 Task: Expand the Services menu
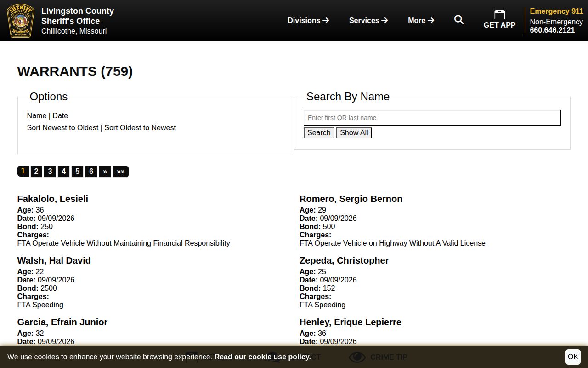[368, 20]
